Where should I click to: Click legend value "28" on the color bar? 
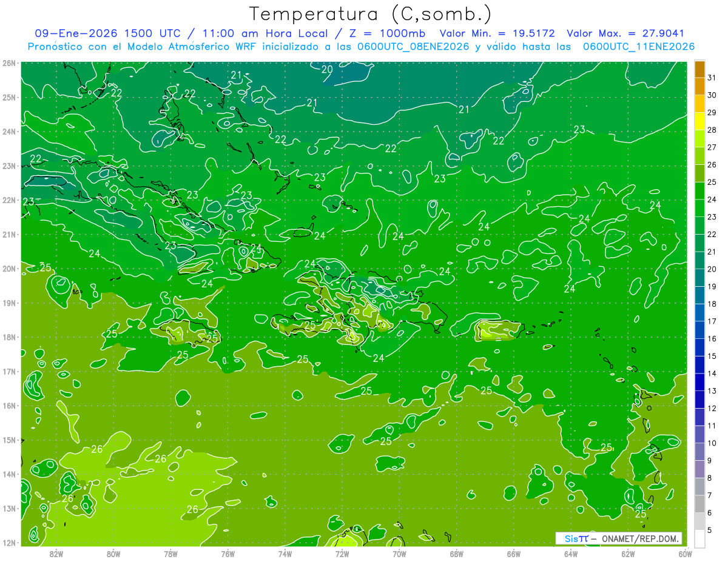tap(712, 130)
